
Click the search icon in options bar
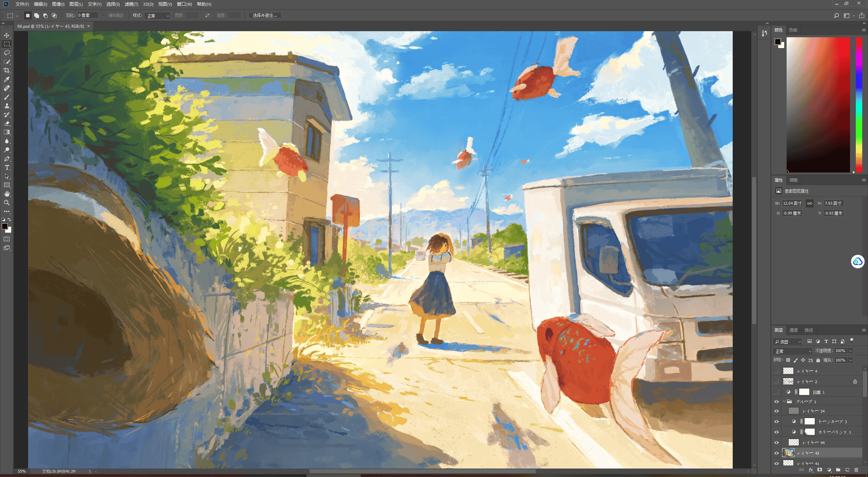836,16
